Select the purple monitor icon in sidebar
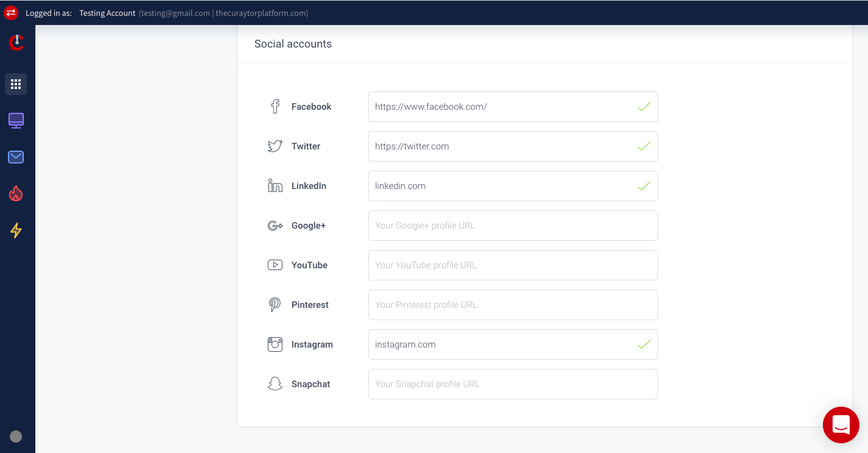Screen dimensions: 868x453 (16, 121)
